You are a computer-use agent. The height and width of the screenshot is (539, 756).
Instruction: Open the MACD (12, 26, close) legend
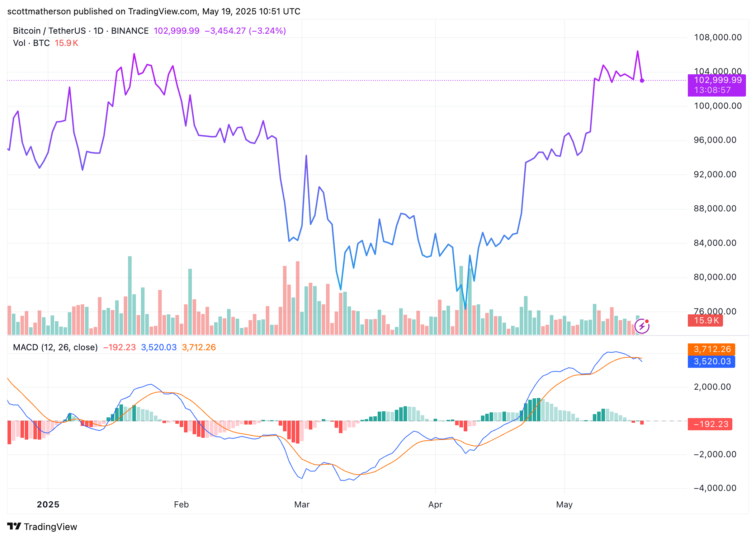click(55, 347)
